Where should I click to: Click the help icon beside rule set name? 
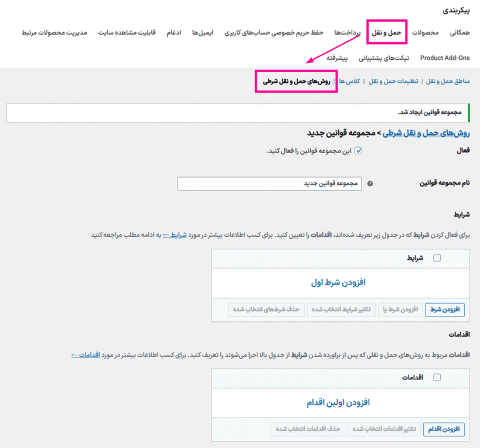coord(370,184)
